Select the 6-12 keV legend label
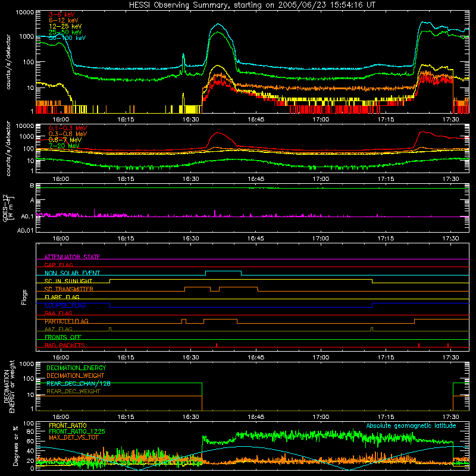This screenshot has width=476, height=476. pos(63,20)
